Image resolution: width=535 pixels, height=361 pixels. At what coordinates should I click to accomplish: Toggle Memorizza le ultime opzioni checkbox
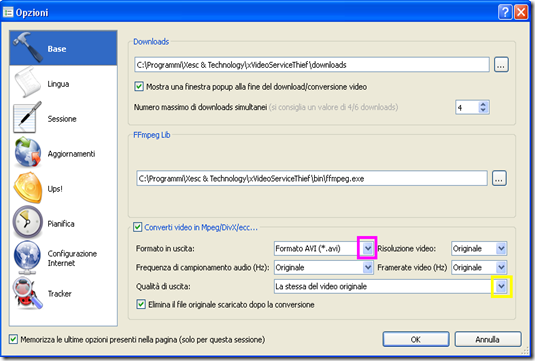[x=13, y=339]
